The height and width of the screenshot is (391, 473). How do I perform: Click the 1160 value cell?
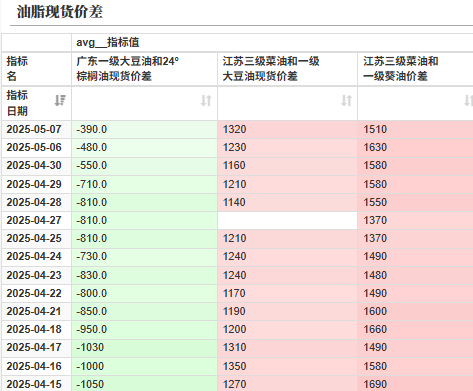(x=287, y=165)
